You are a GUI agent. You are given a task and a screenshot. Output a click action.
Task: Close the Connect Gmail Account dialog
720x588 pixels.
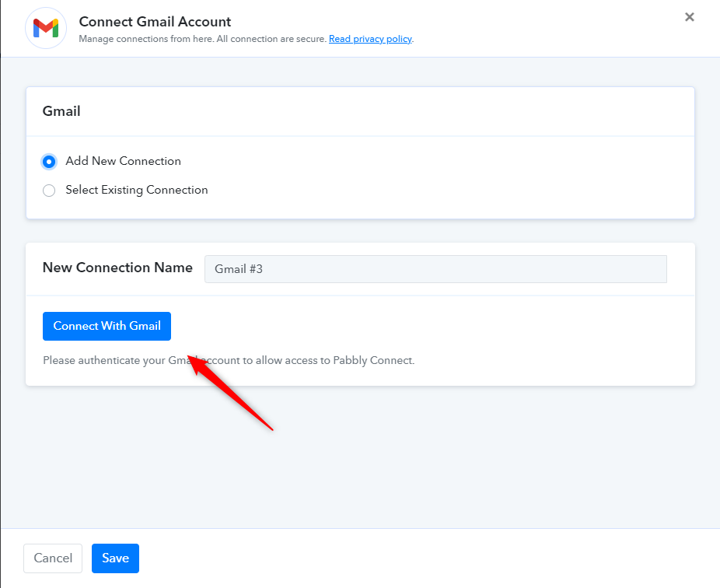689,17
